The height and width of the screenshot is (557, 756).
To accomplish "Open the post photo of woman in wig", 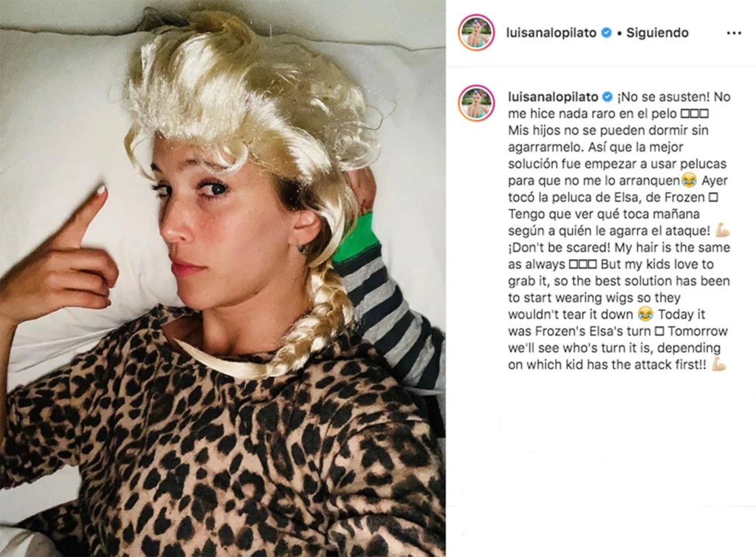I will click(x=222, y=278).
